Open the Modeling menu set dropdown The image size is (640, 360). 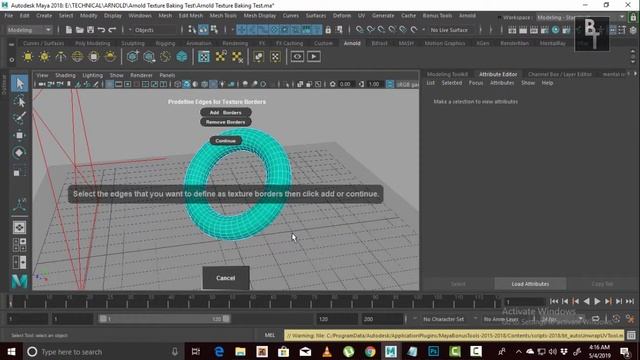29,30
